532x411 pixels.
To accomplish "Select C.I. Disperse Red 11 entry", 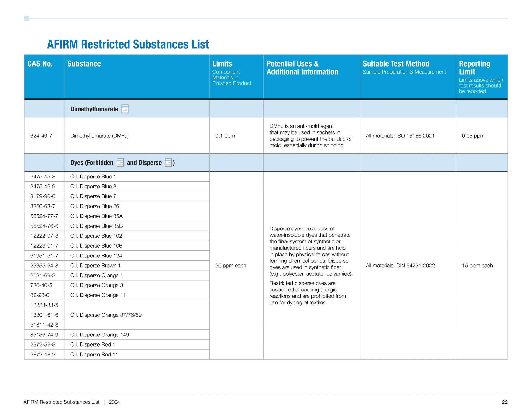I will point(94,354).
